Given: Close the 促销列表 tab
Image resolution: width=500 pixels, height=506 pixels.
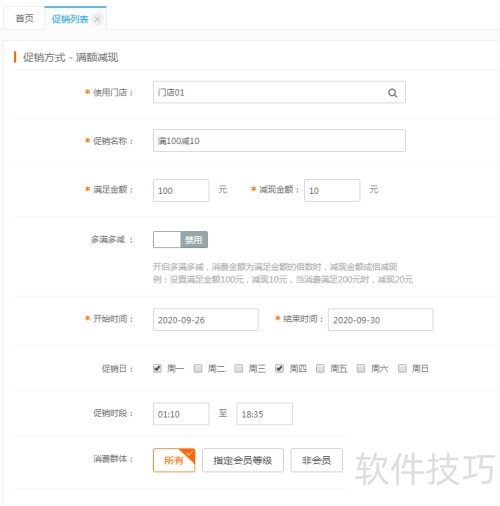Looking at the screenshot, I should 97,20.
